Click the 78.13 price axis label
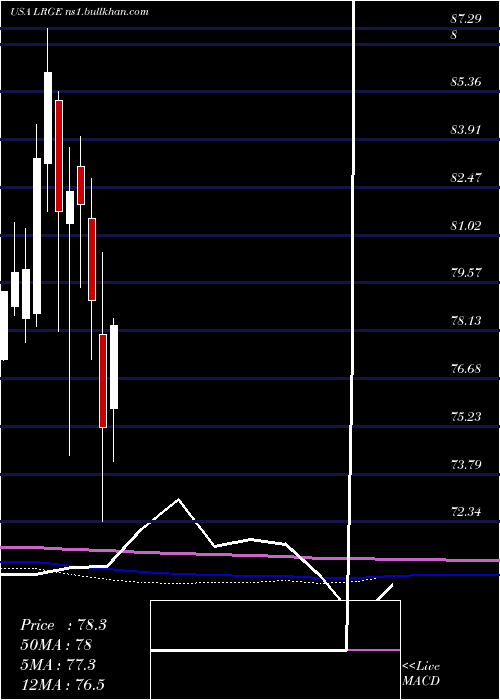 point(466,321)
